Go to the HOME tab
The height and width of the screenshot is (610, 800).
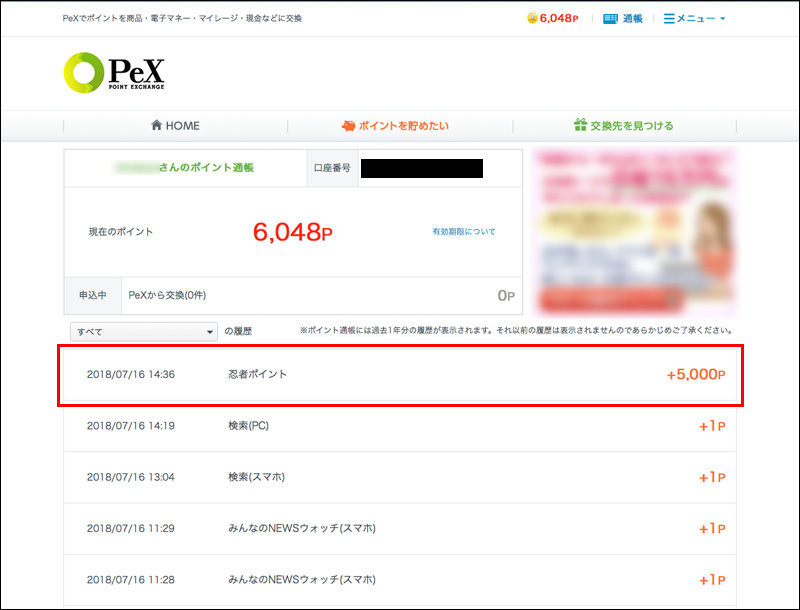176,125
